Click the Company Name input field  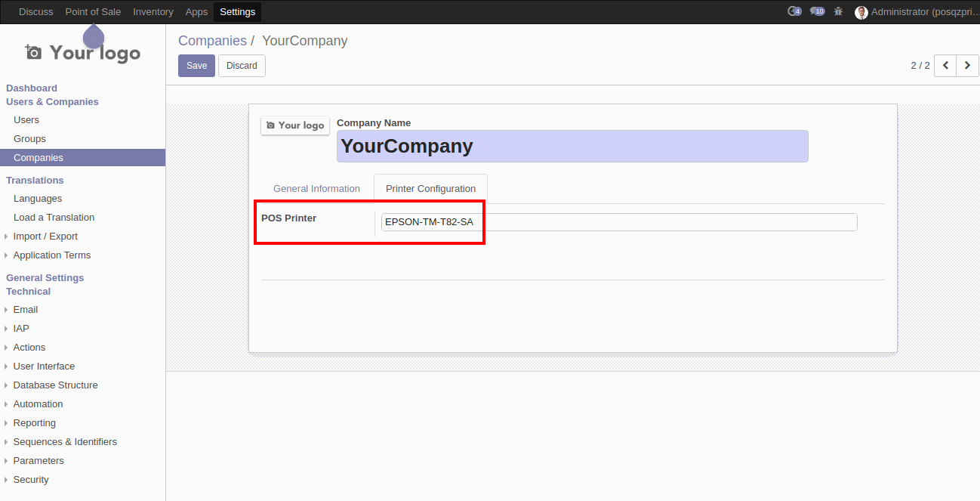[x=572, y=146]
